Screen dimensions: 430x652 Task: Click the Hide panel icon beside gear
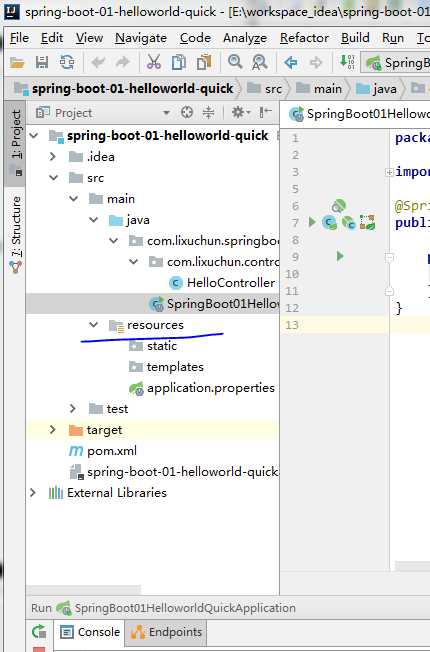point(265,112)
